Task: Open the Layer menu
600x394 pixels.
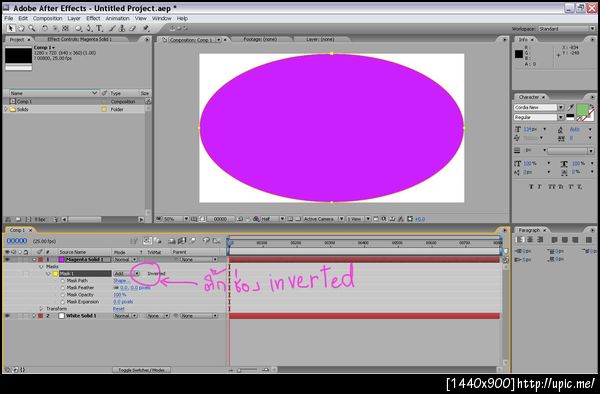Action: pyautogui.click(x=74, y=18)
